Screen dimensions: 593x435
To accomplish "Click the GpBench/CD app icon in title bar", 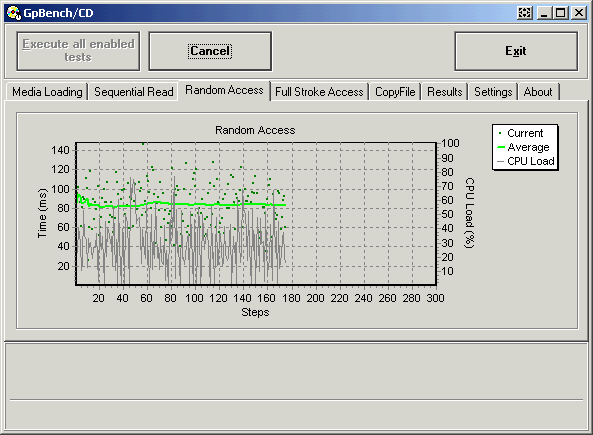I will pos(14,13).
